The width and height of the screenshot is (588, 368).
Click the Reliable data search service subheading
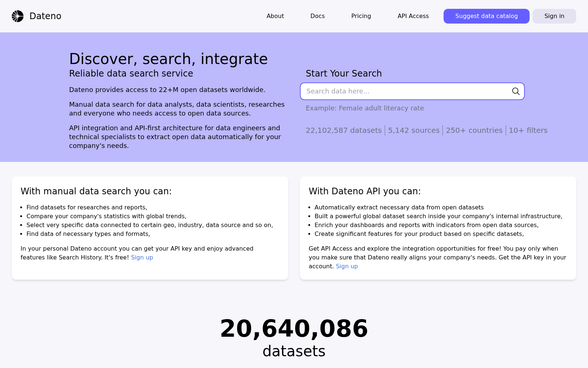click(x=131, y=74)
